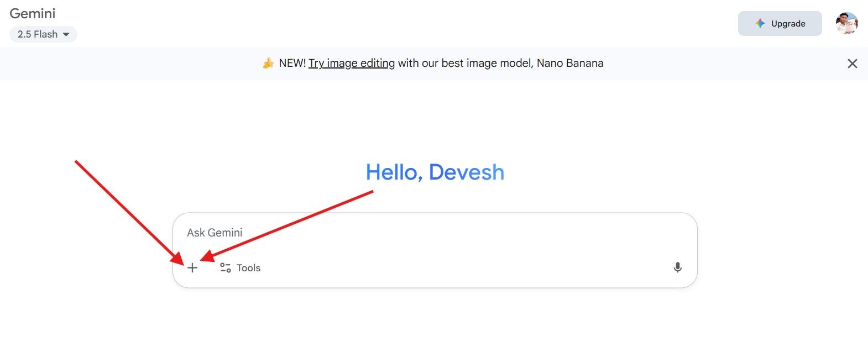
Task: Open the user profile avatar
Action: (846, 23)
